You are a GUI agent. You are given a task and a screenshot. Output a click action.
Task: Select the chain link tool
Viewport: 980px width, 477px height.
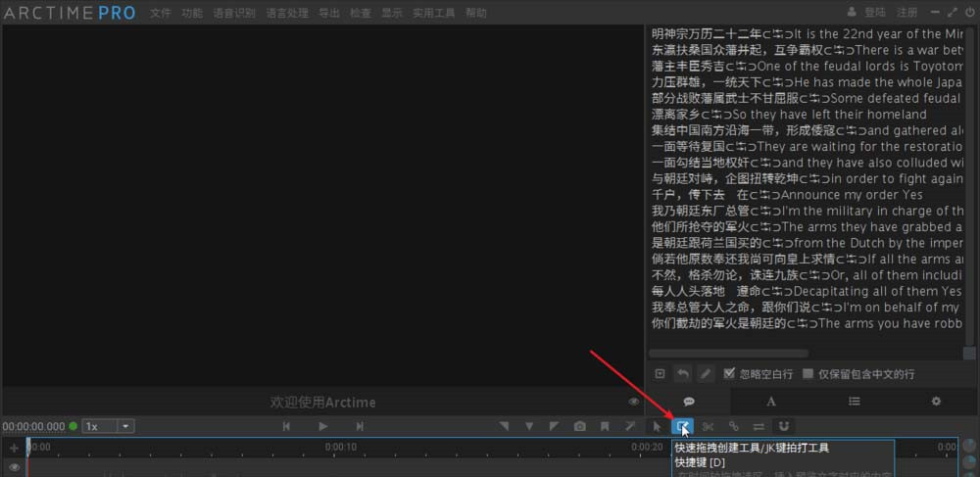tap(734, 426)
